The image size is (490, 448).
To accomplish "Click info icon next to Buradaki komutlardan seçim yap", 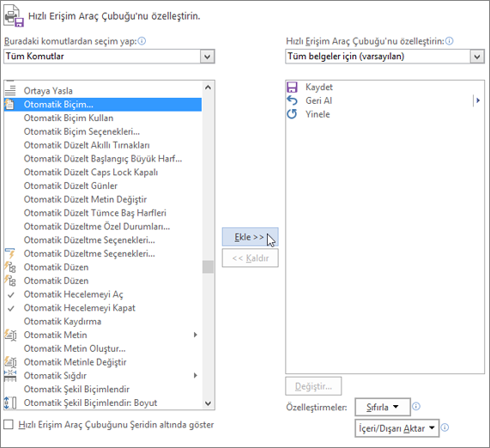I will pos(142,41).
